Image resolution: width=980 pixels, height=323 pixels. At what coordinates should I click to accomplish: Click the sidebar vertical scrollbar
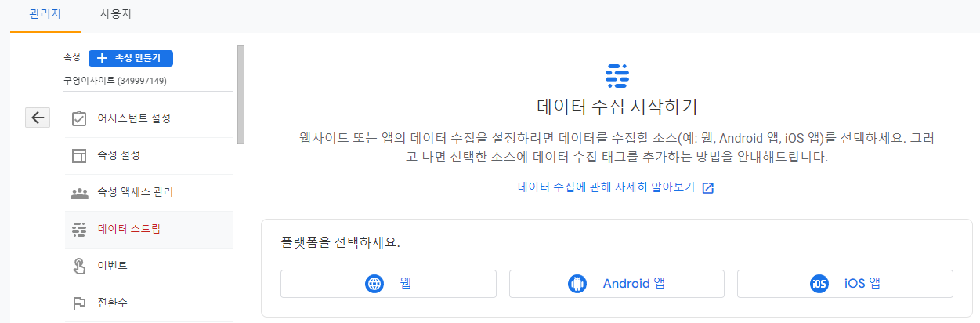coord(240,95)
